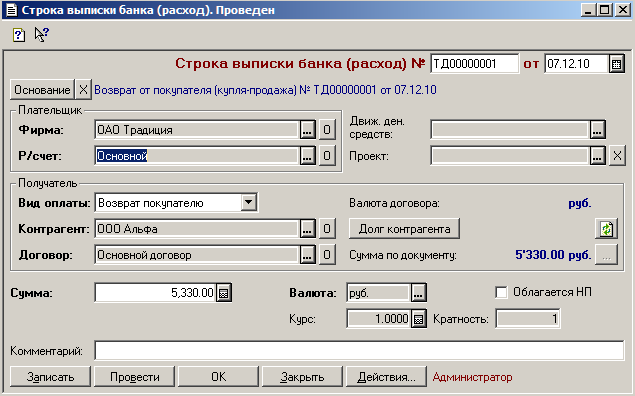Maximize the Строка выписки банка window
The image size is (635, 396).
coord(605,10)
